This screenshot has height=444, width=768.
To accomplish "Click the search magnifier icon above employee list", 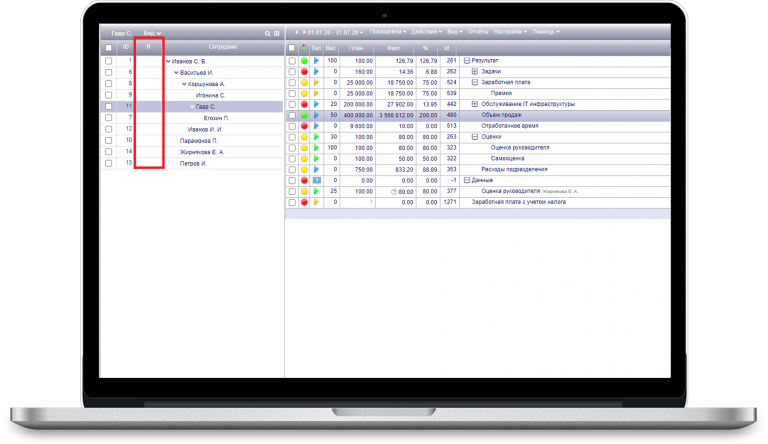I will point(267,33).
